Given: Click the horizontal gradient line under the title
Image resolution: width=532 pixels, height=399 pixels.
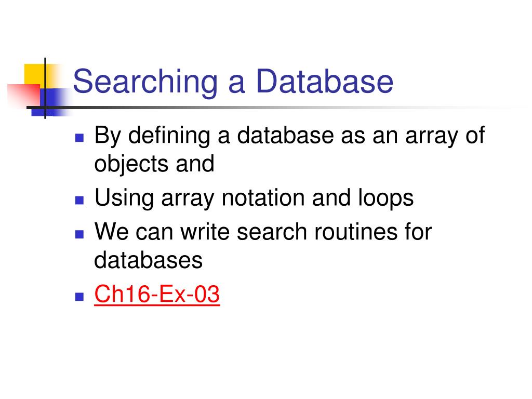Looking at the screenshot, I should (x=271, y=108).
